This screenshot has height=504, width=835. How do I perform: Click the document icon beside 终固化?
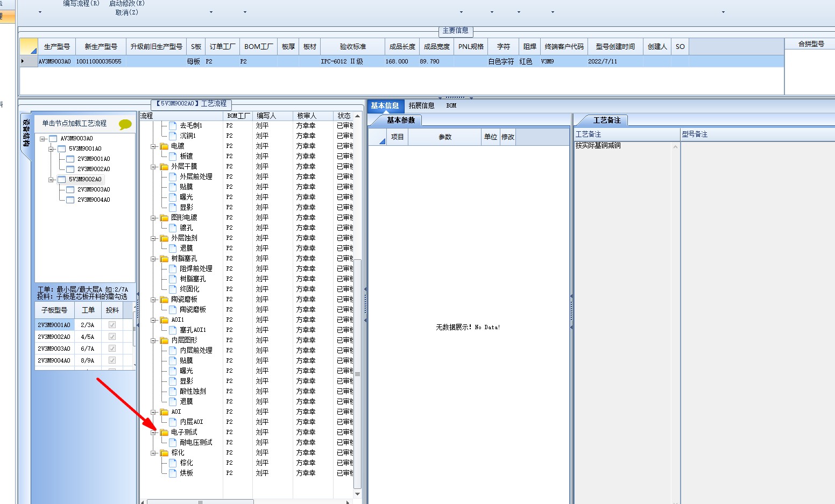point(173,289)
